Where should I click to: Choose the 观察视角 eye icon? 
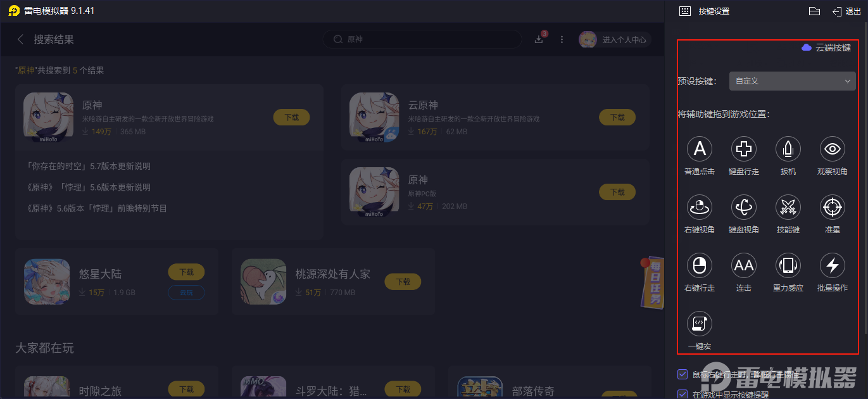[833, 149]
